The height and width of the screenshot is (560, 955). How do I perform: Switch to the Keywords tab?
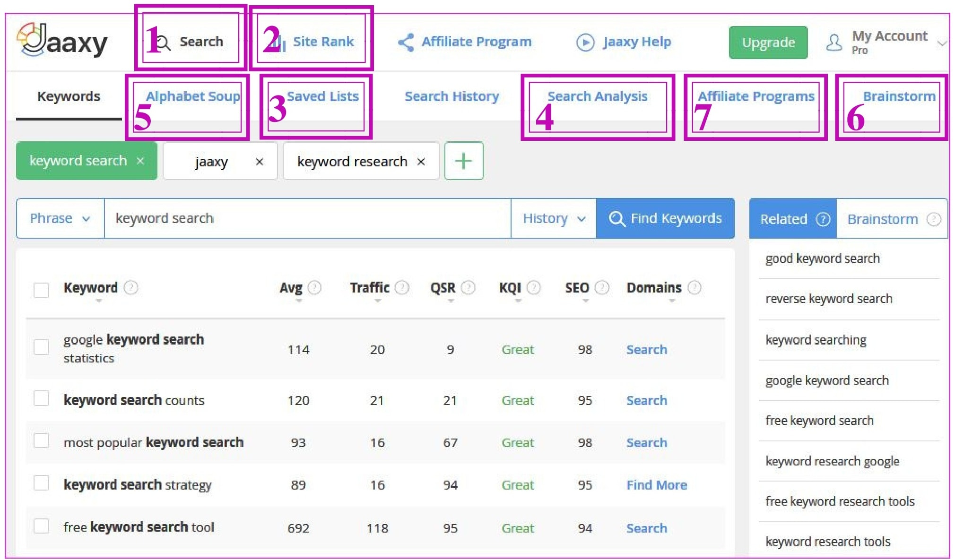69,96
